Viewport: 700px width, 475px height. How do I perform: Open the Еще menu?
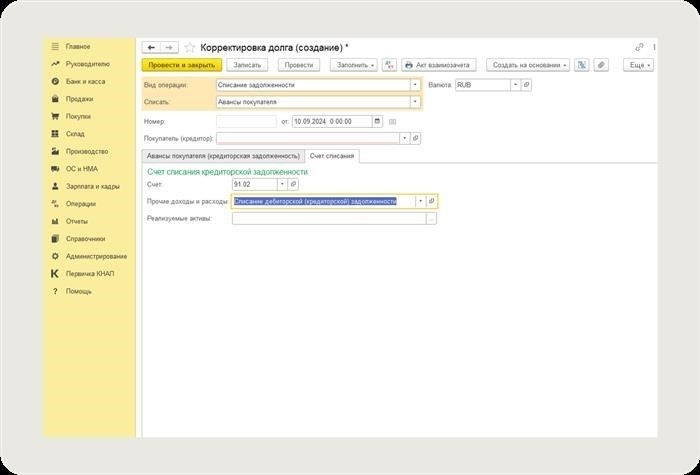pos(638,65)
